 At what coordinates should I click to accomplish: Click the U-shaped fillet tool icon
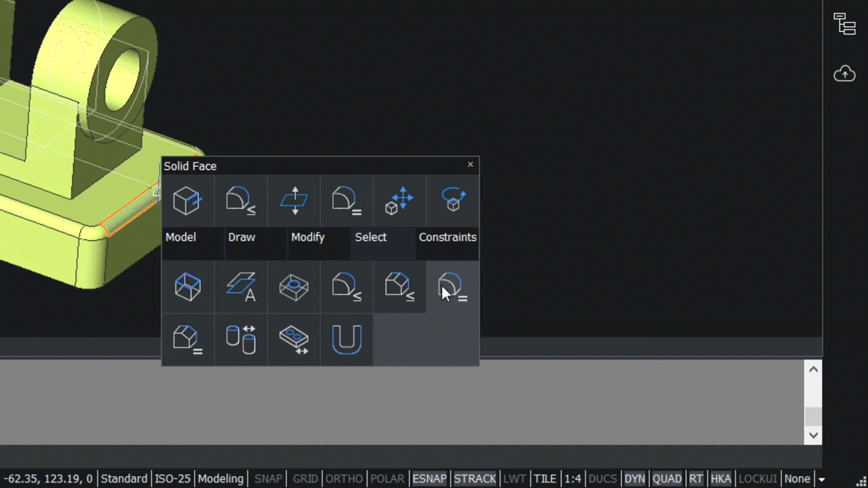tap(347, 340)
